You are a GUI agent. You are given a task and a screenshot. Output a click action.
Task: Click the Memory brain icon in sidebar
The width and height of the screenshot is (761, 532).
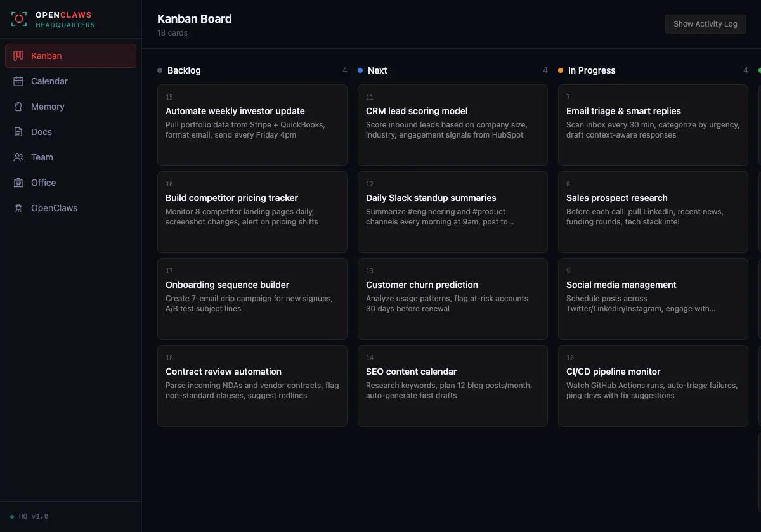tap(18, 107)
